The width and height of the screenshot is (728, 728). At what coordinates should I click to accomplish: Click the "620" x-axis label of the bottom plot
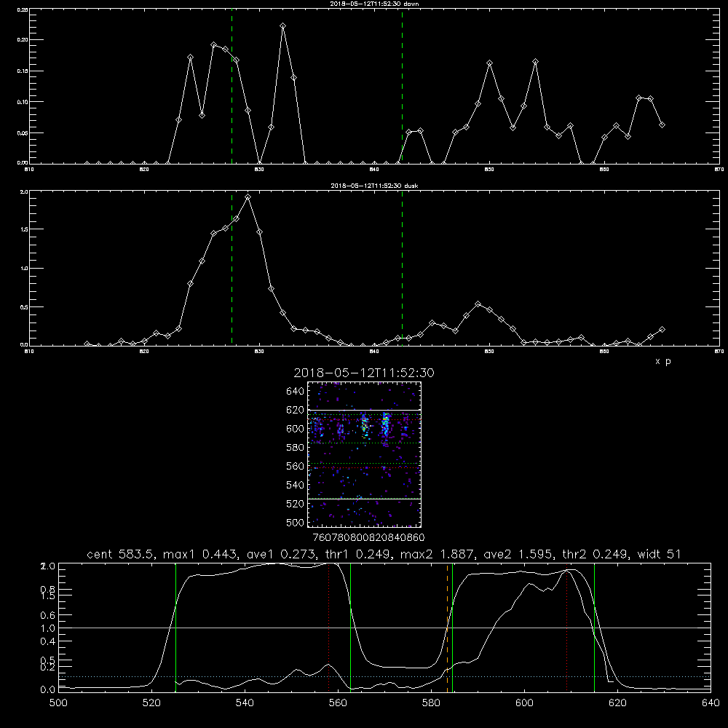617,703
